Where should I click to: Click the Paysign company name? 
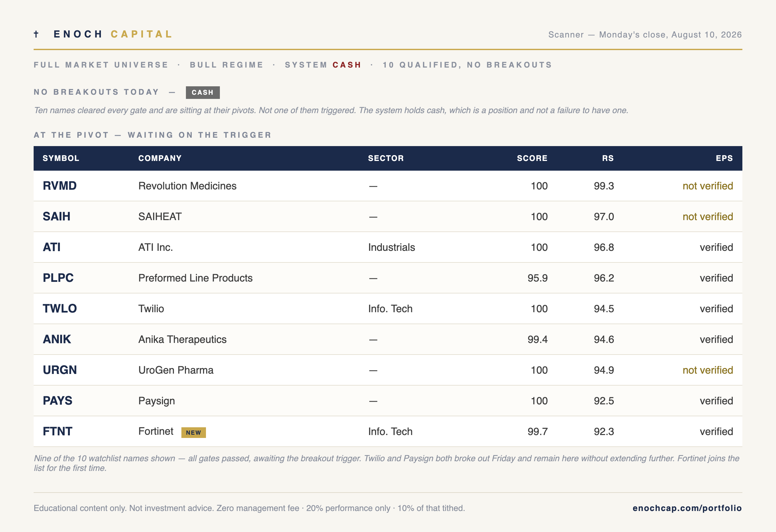tap(156, 401)
